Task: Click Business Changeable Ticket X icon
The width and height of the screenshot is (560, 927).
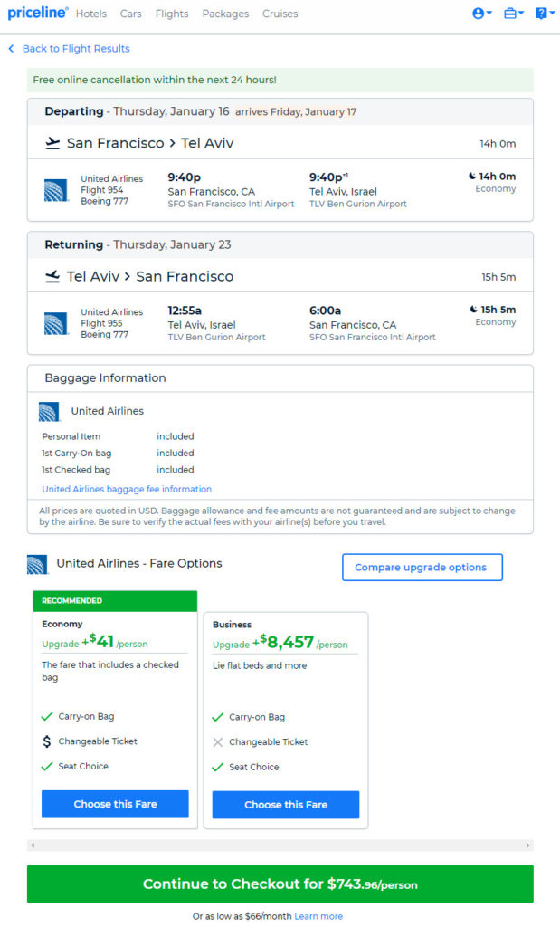Action: pyautogui.click(x=218, y=742)
